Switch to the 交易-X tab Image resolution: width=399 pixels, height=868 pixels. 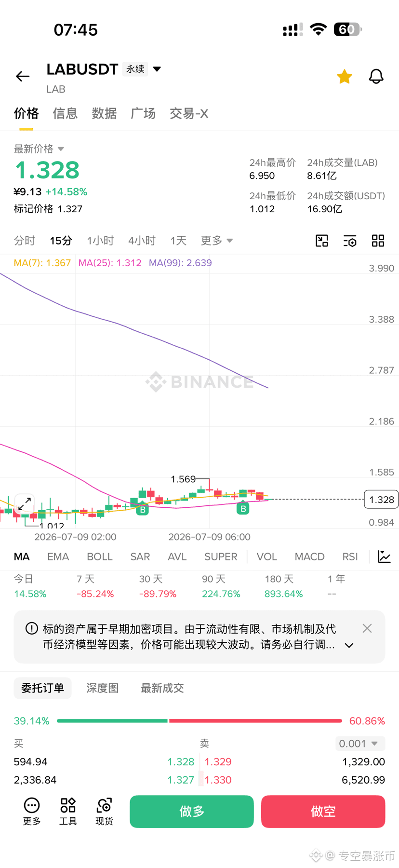189,113
